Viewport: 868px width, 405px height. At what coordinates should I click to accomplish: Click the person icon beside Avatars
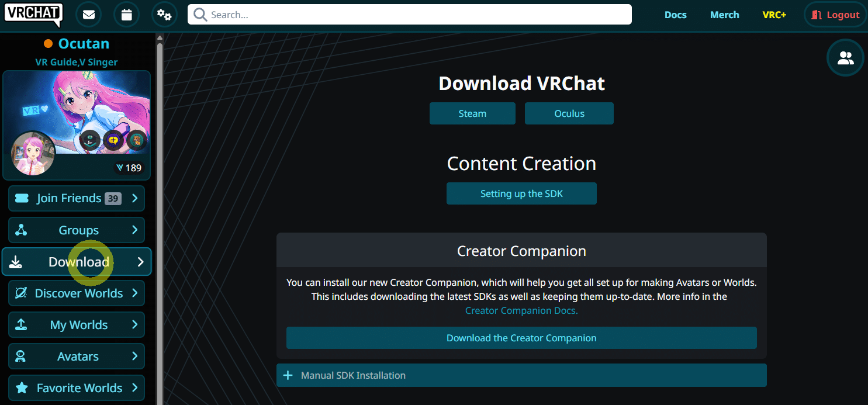(x=21, y=356)
